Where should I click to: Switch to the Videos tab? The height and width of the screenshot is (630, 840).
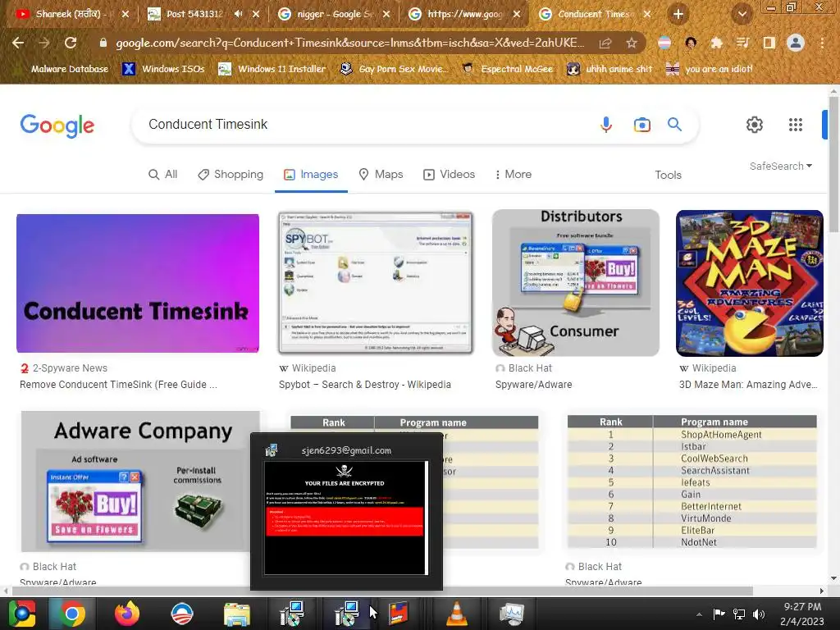point(449,175)
